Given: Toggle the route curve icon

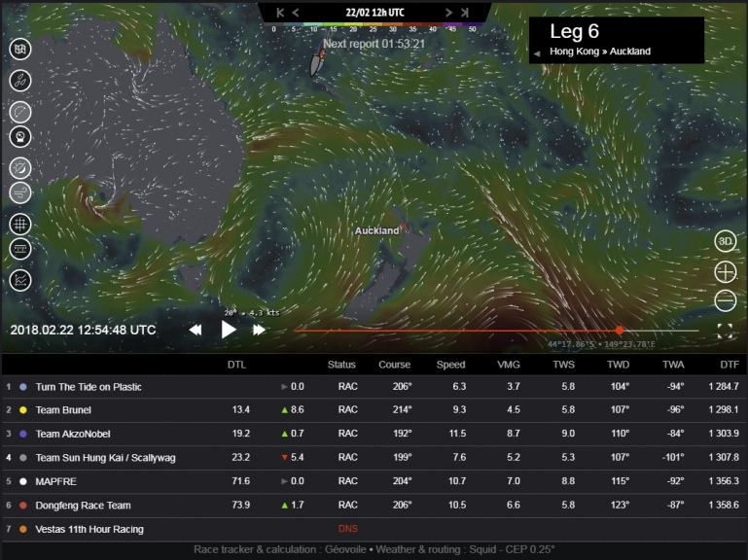Looking at the screenshot, I should pyautogui.click(x=20, y=112).
